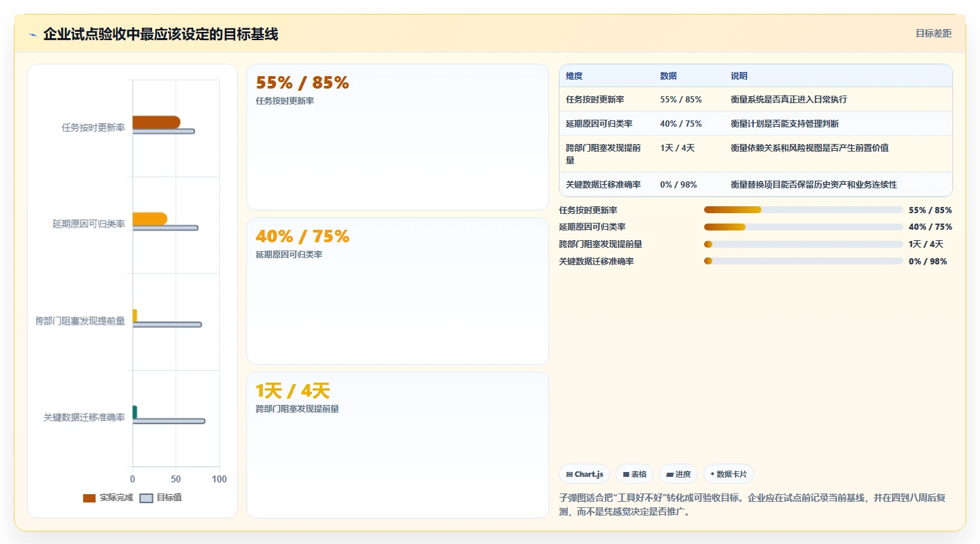Click the table data cell 40% / 75%
The image size is (980, 544).
coord(681,124)
